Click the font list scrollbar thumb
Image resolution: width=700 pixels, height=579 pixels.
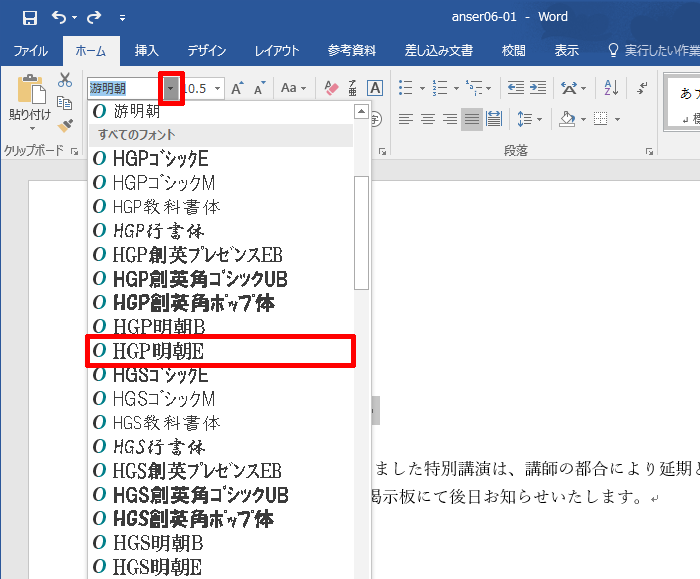tap(361, 233)
